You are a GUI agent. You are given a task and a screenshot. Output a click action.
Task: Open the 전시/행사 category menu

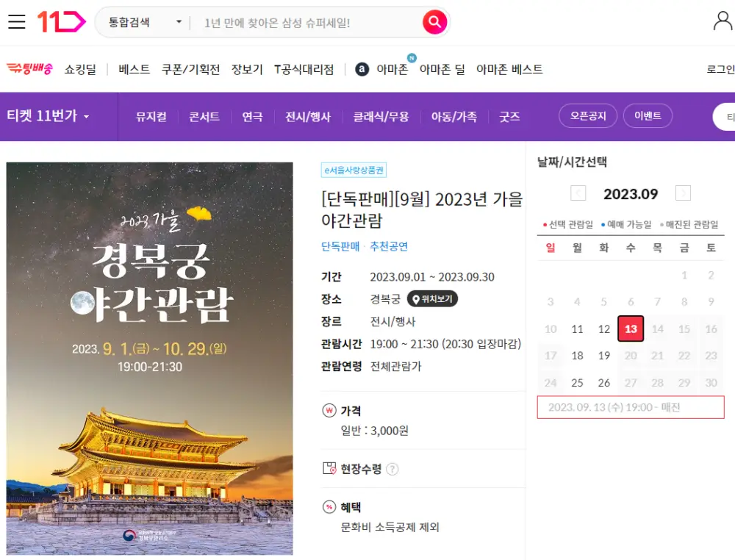point(308,118)
